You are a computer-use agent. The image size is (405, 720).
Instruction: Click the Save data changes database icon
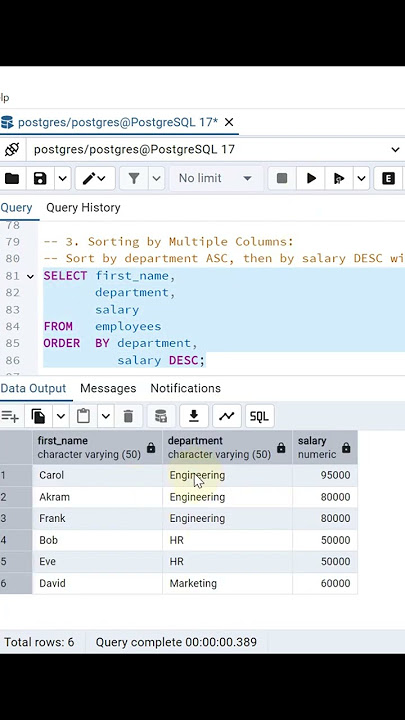[x=161, y=416]
